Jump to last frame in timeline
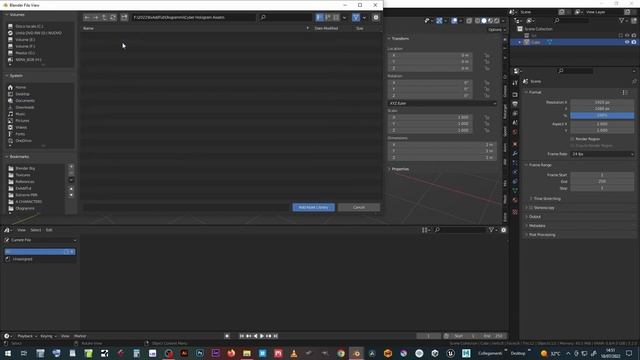Viewport: 640px width, 360px height. [x=276, y=336]
